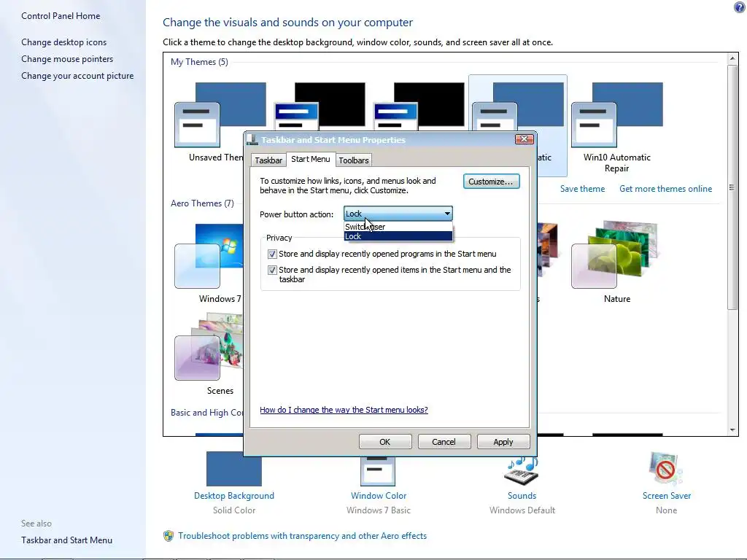Collapse the Power button action dropdown

(447, 214)
